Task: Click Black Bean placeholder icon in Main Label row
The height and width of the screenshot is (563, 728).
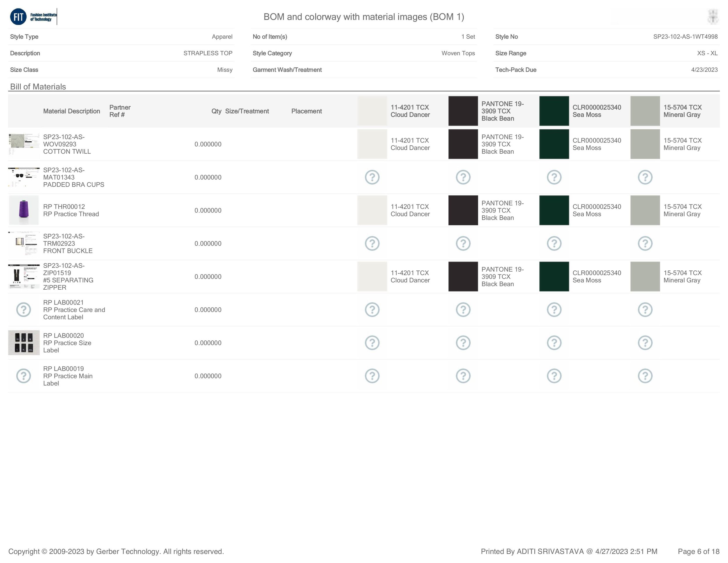Action: tap(463, 376)
